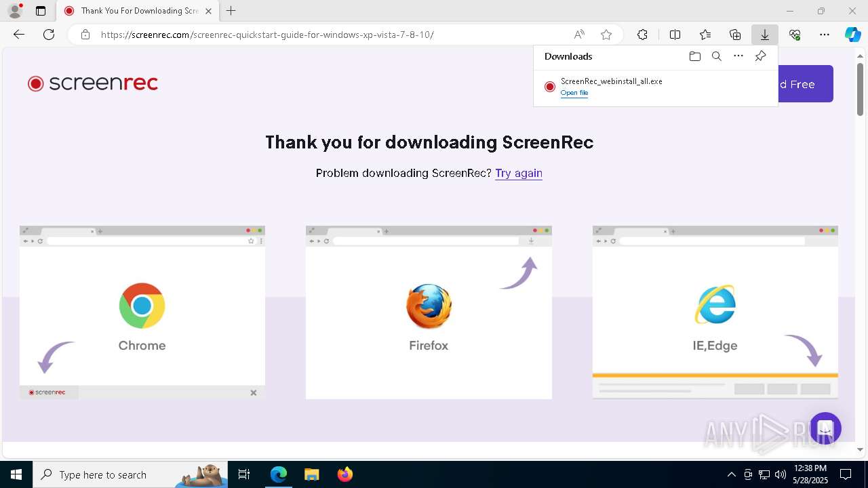The image size is (868, 488).
Task: Click Microsoft Edge taskbar icon
Action: point(279,474)
